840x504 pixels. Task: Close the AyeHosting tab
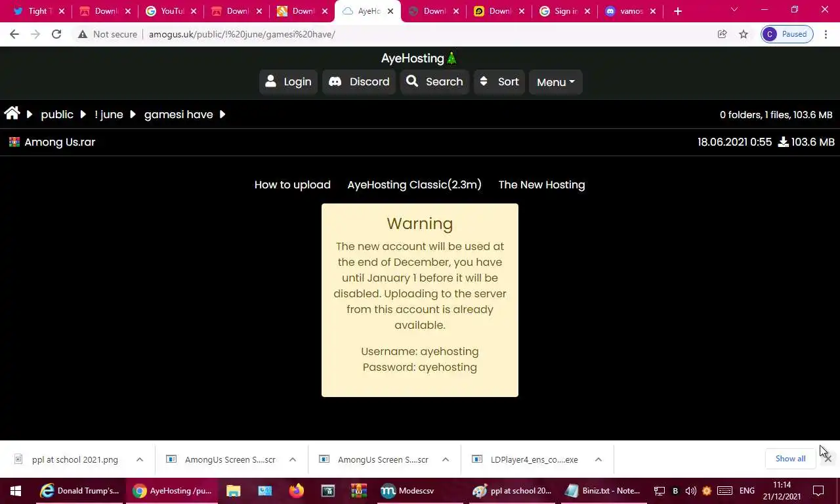tap(390, 11)
